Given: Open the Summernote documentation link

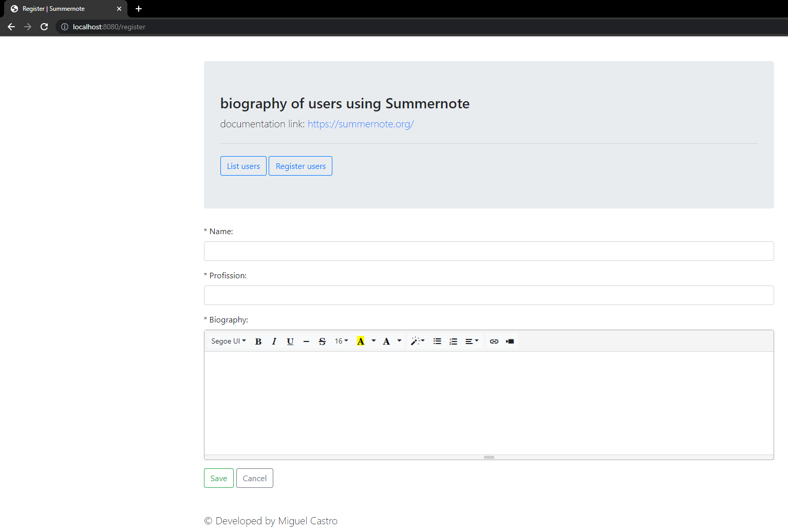Looking at the screenshot, I should pyautogui.click(x=360, y=124).
